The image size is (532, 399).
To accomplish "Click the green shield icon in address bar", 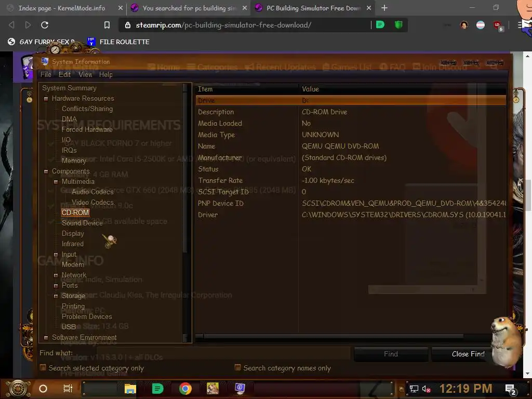I will click(x=398, y=25).
